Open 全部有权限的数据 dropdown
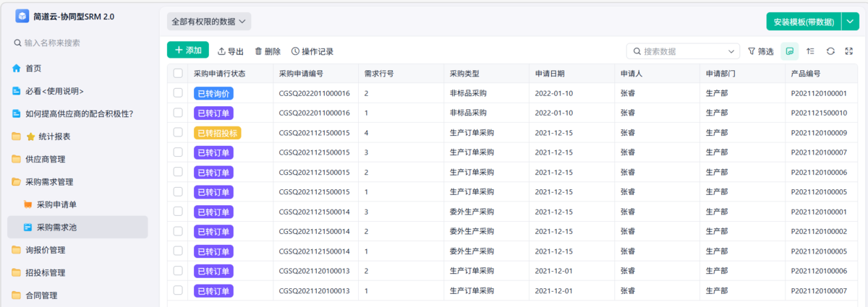Viewport: 868px width, 307px height. [209, 22]
